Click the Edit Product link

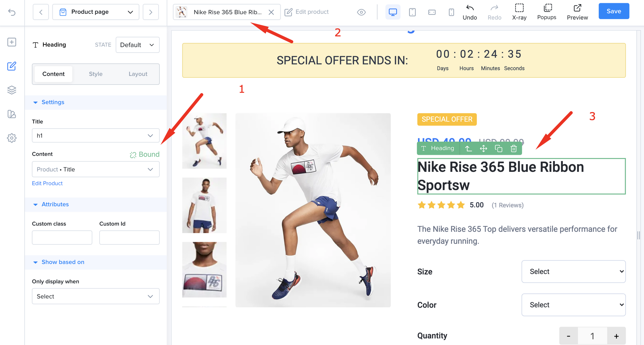click(x=47, y=183)
